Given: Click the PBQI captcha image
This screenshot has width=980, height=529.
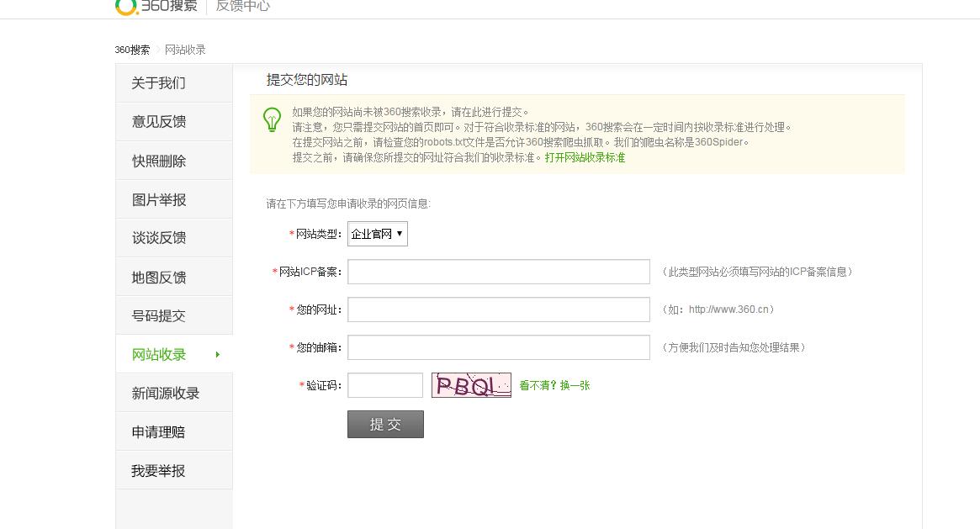Looking at the screenshot, I should pos(471,385).
